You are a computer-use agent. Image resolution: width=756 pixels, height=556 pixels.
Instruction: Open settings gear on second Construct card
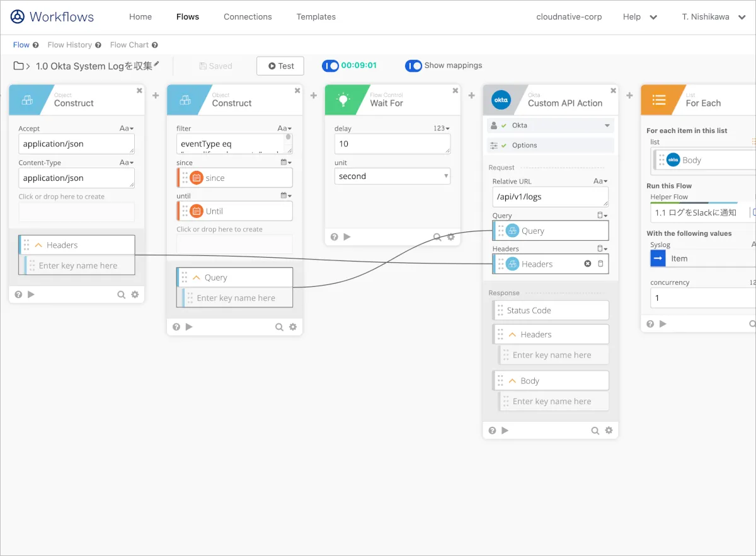tap(293, 327)
